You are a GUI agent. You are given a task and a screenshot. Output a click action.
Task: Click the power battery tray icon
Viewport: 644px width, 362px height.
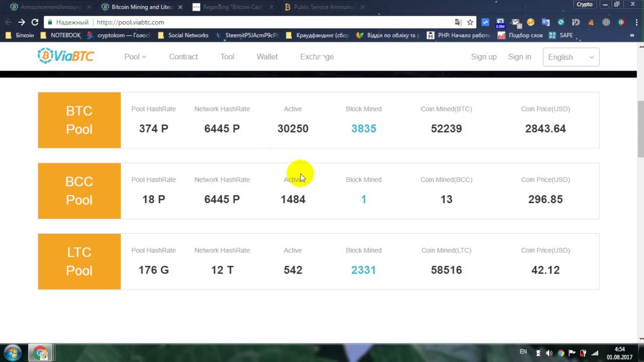click(584, 353)
